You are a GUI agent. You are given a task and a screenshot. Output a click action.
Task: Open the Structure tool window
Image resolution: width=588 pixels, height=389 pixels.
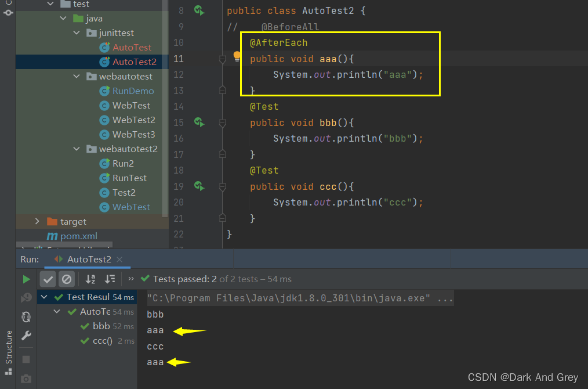pos(8,352)
